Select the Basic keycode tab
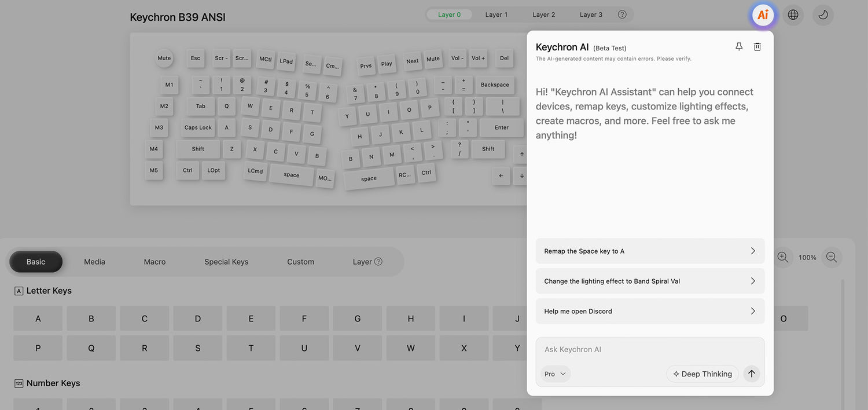Screen dimensions: 868x410 click(x=36, y=262)
